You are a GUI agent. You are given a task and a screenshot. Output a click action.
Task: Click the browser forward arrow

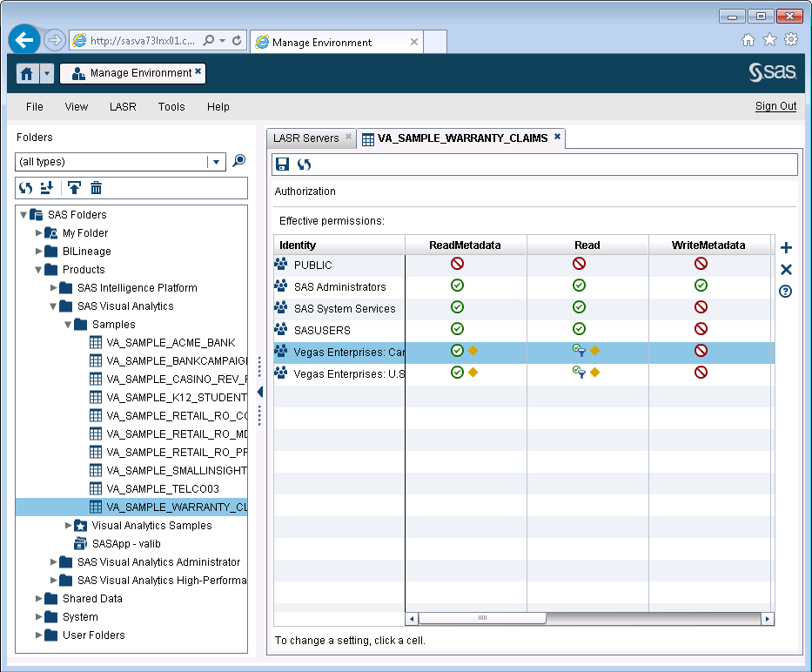(x=54, y=40)
